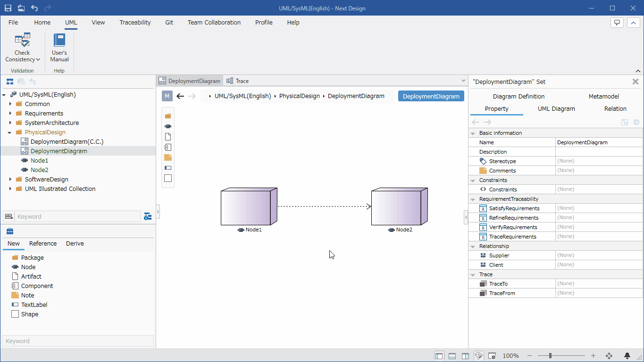Open the UML Diagram inspector tab

pyautogui.click(x=556, y=108)
